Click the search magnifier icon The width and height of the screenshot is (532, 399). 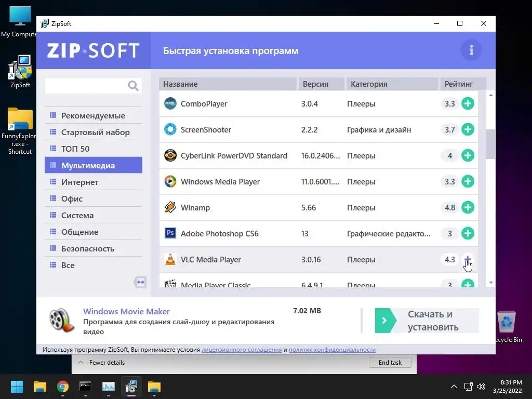[x=133, y=86]
